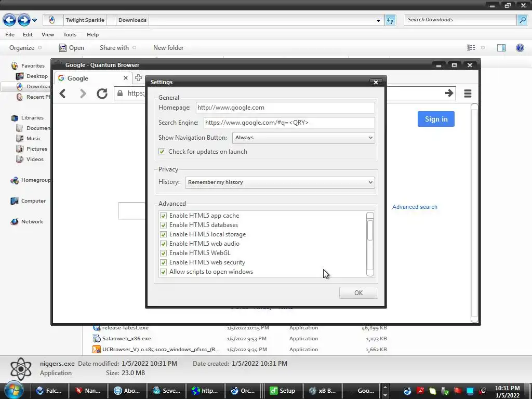Viewport: 532px width, 399px height.
Task: Uncheck Enable HTML5 app cache
Action: (163, 216)
